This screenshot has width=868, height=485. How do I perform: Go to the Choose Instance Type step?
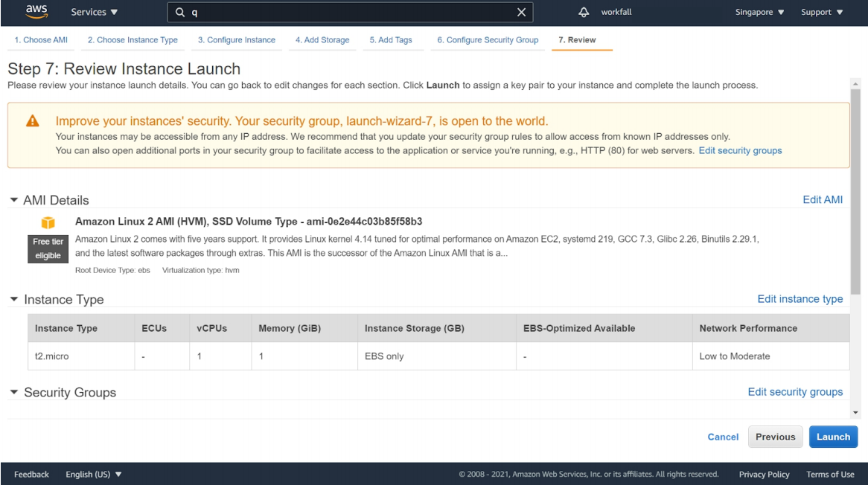tap(133, 40)
